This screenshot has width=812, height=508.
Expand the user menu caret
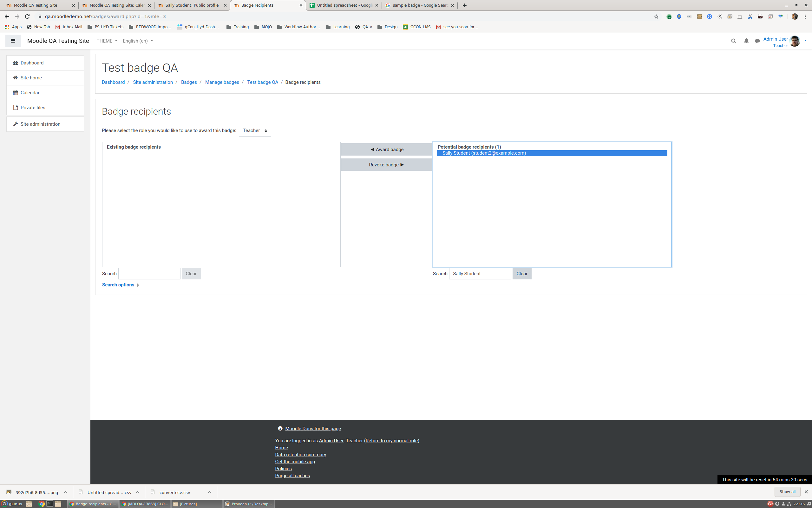click(x=805, y=41)
